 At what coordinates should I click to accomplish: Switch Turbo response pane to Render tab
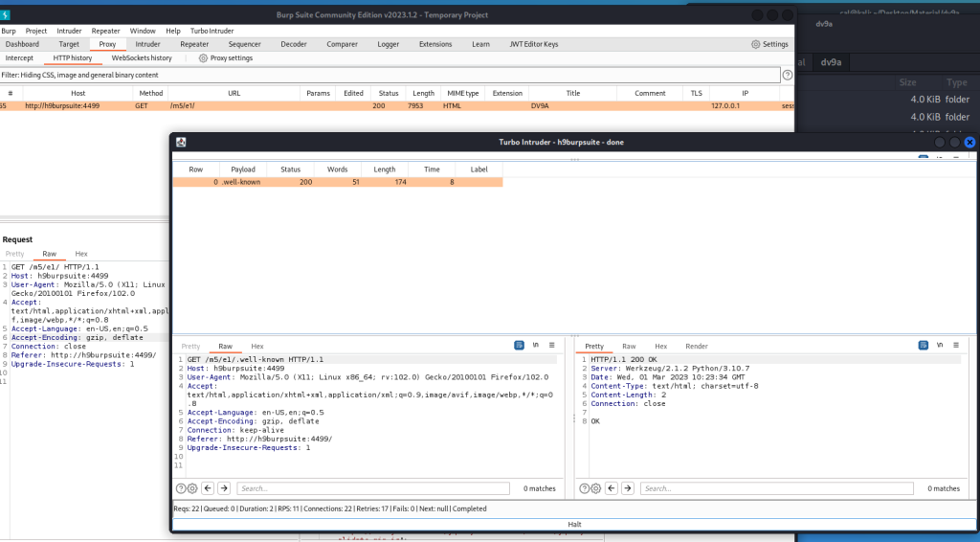697,347
